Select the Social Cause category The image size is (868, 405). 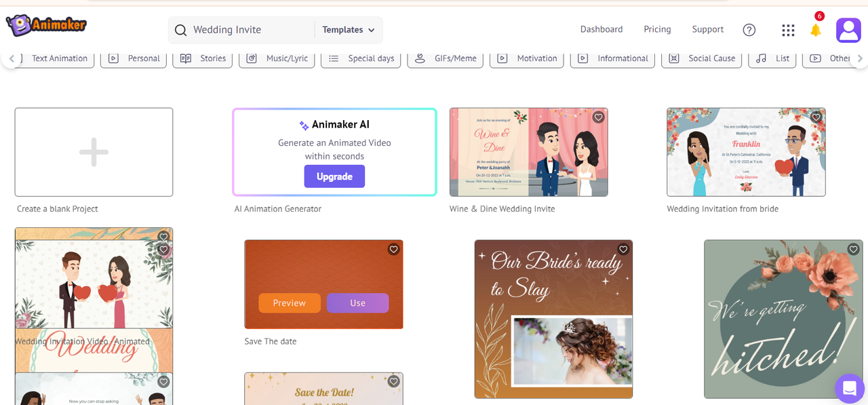pyautogui.click(x=702, y=58)
